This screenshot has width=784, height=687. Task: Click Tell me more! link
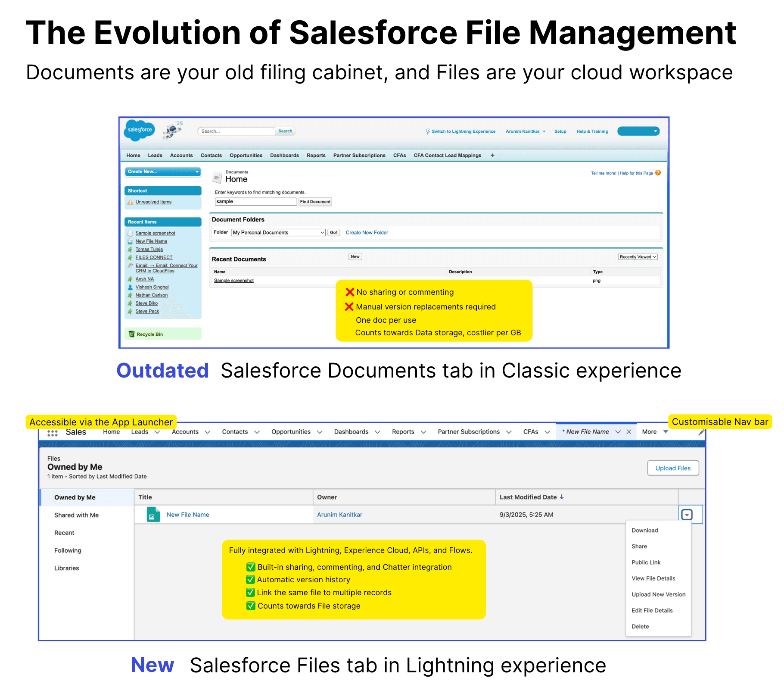pos(604,173)
